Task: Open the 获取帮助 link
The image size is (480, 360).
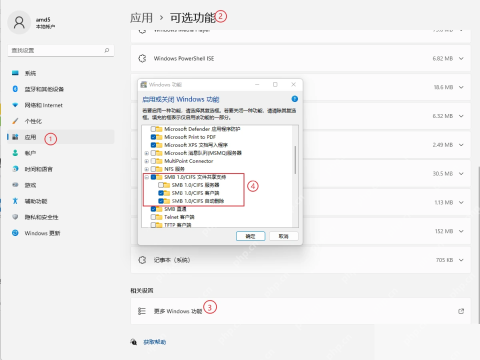Action: pyautogui.click(x=154, y=342)
